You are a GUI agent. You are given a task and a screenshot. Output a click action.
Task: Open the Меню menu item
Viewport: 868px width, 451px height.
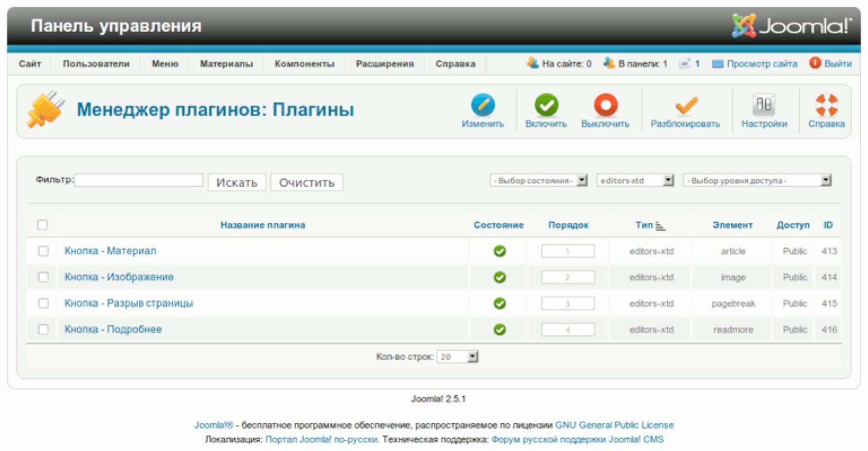pyautogui.click(x=165, y=64)
